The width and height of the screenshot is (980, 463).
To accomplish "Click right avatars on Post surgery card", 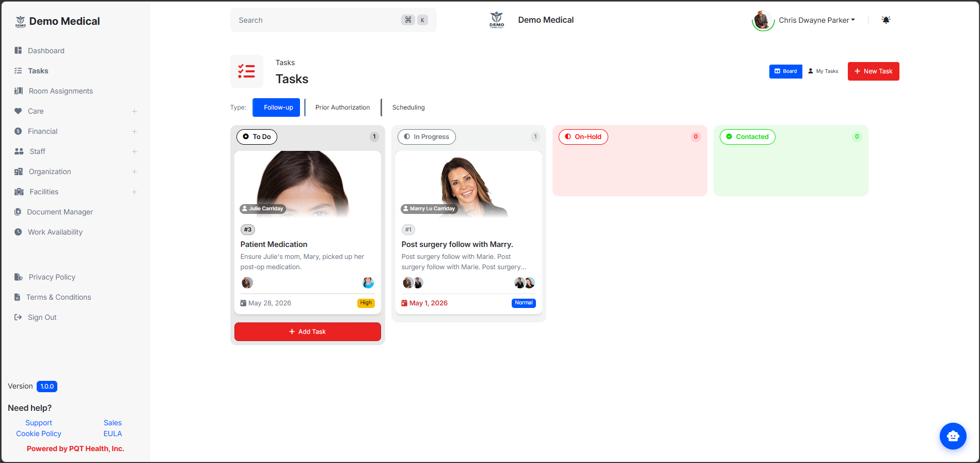I will (525, 283).
